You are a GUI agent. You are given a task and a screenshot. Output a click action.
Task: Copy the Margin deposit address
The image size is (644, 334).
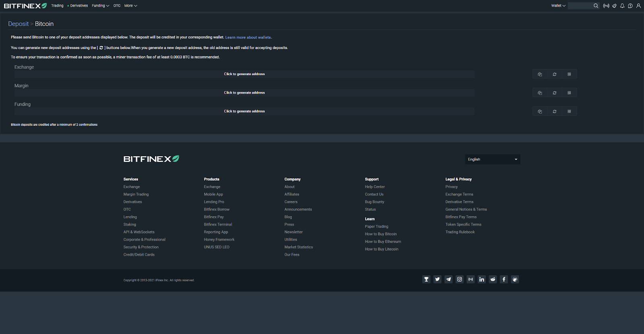click(540, 93)
